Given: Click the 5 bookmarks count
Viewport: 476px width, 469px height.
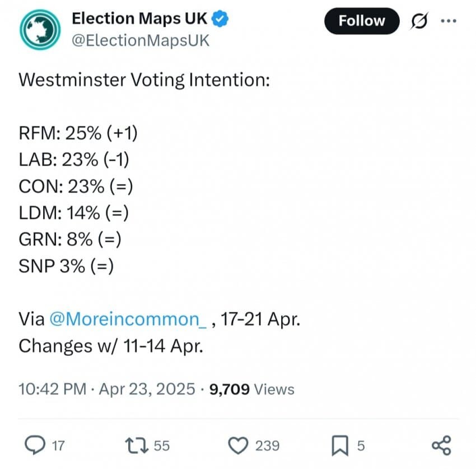Looking at the screenshot, I should (x=361, y=445).
